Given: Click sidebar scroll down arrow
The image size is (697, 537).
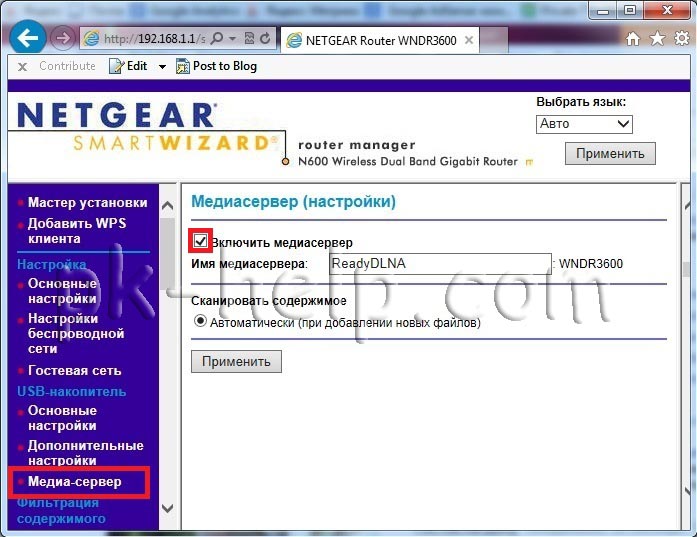Looking at the screenshot, I should coord(168,508).
